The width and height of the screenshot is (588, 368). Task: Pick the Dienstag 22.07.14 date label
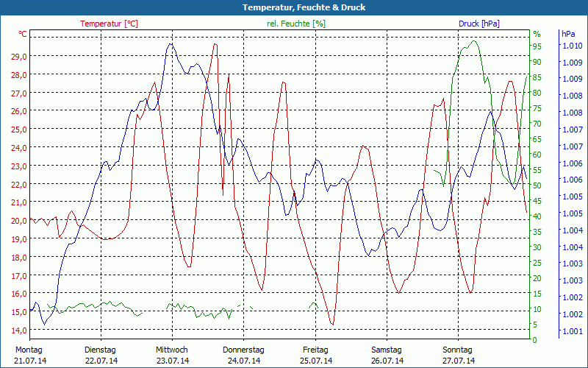tap(101, 355)
